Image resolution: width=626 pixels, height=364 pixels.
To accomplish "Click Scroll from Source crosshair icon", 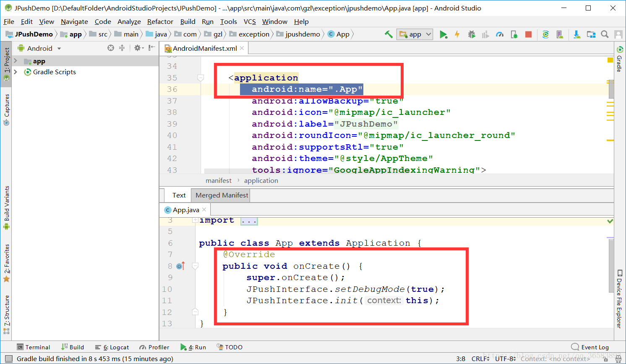I will coord(111,48).
